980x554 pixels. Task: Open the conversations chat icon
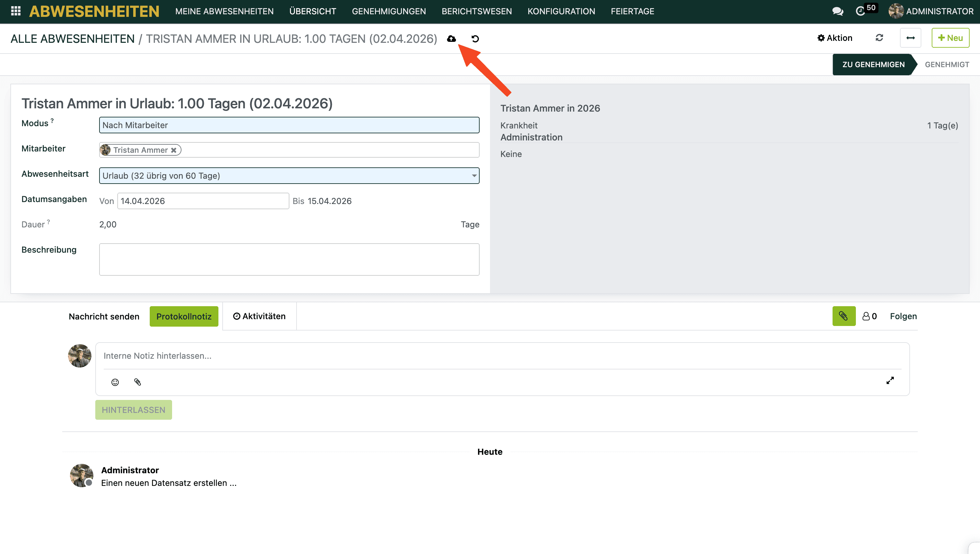(x=837, y=11)
